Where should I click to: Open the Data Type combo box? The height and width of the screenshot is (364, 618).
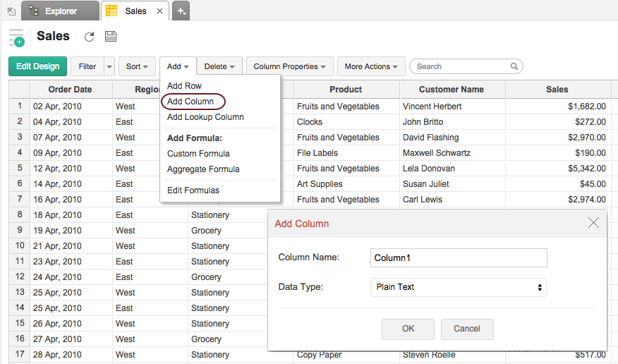click(x=459, y=287)
